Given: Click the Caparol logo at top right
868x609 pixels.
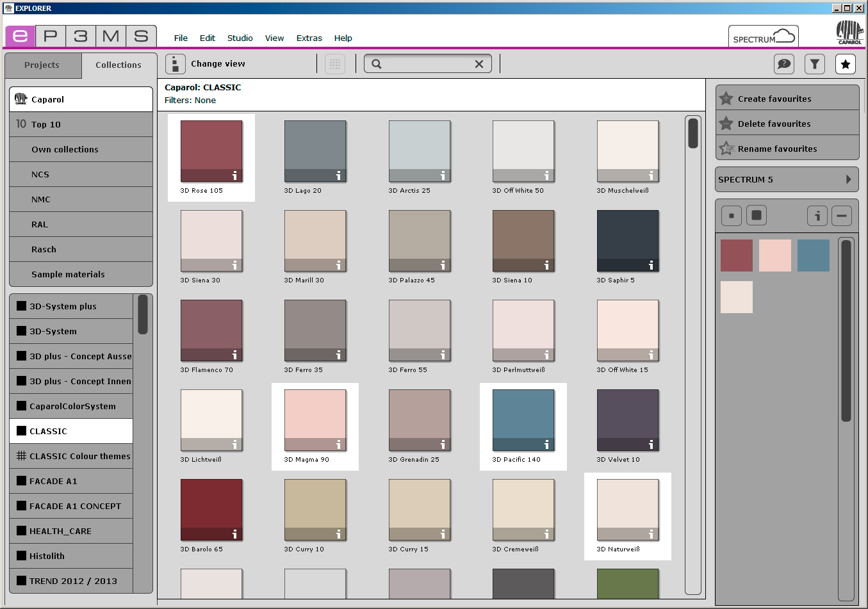Looking at the screenshot, I should pyautogui.click(x=849, y=32).
